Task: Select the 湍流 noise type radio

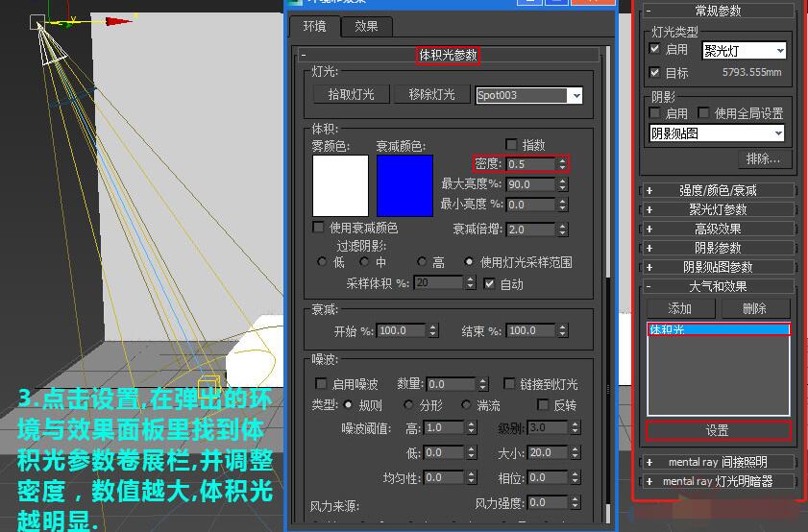Action: (x=466, y=405)
